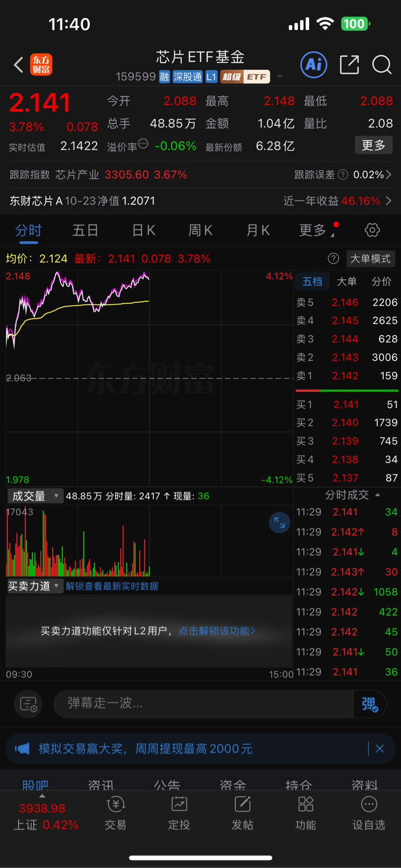The width and height of the screenshot is (401, 868).
Task: Open the Ai assistant icon
Action: click(x=314, y=65)
